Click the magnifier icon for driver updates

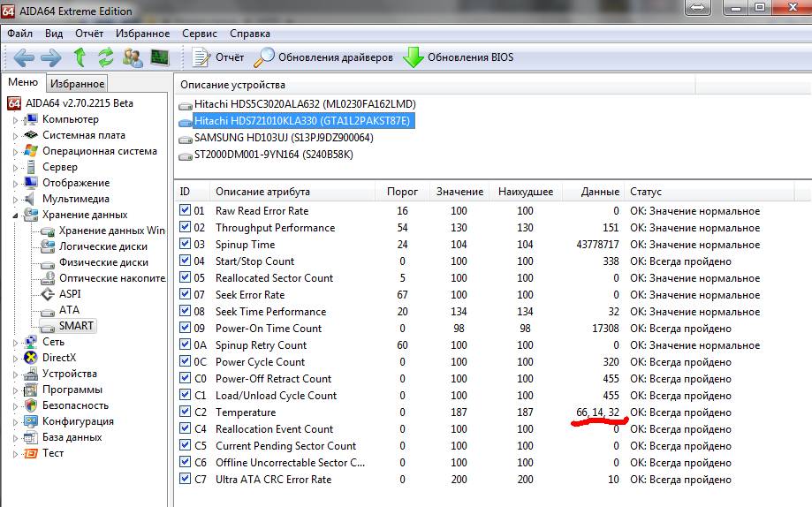point(264,57)
